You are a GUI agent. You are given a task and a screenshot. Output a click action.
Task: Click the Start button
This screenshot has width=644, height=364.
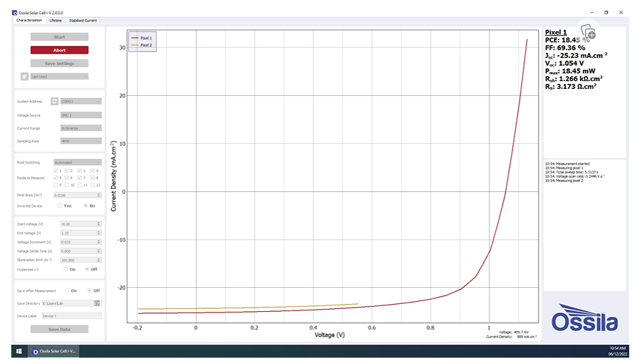(x=60, y=37)
